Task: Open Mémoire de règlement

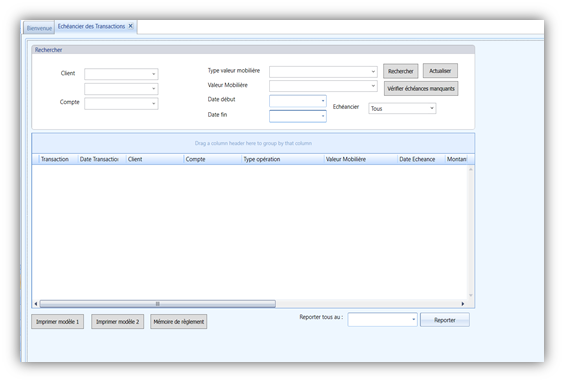Action: coord(178,322)
